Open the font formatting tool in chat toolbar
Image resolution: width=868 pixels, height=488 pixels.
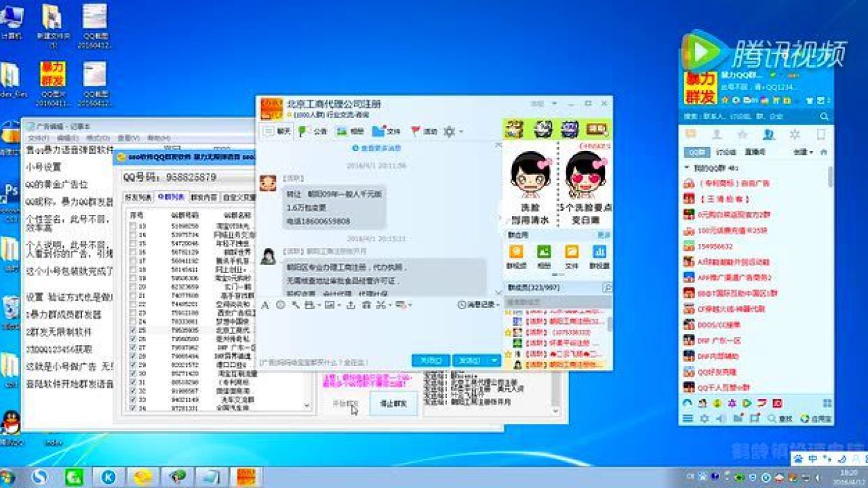point(265,305)
